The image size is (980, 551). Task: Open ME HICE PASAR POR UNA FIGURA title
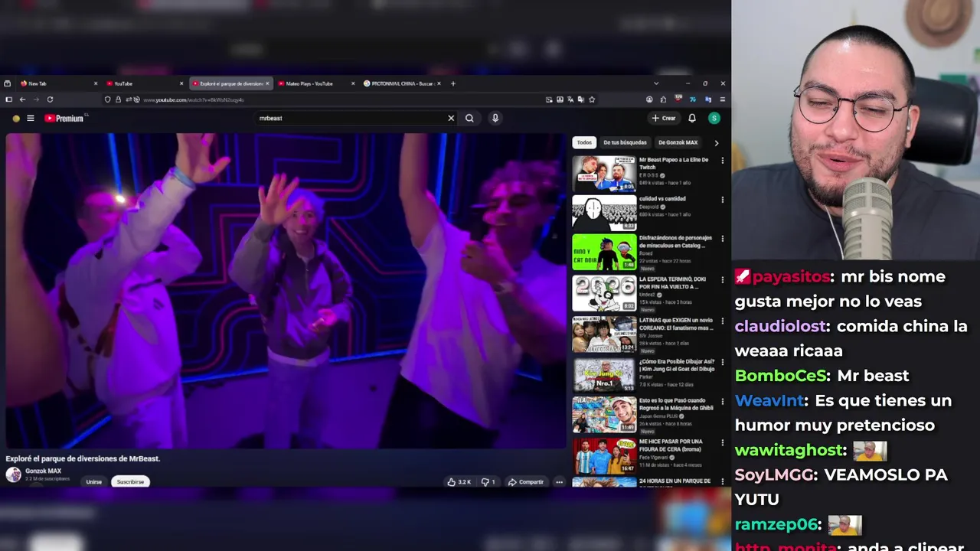click(671, 445)
